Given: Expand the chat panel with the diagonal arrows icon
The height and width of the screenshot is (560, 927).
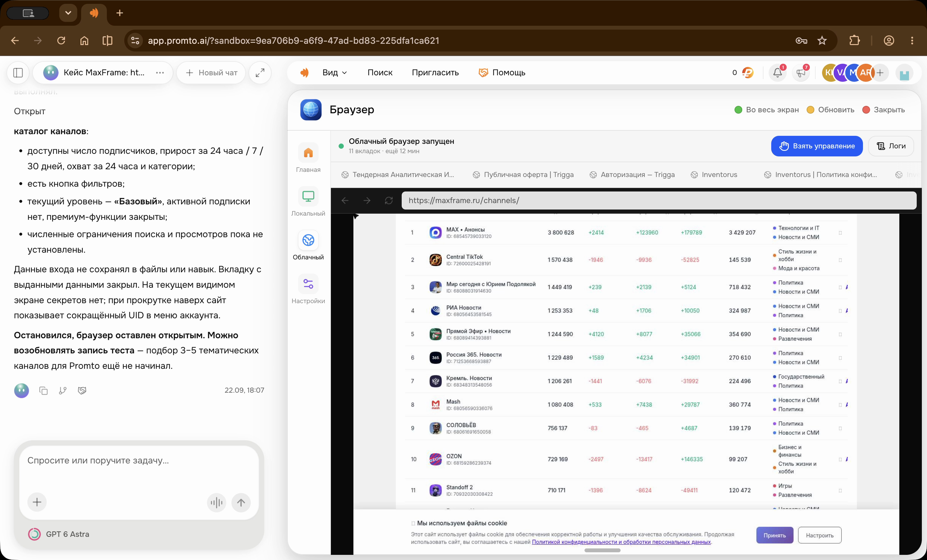Looking at the screenshot, I should (x=260, y=73).
